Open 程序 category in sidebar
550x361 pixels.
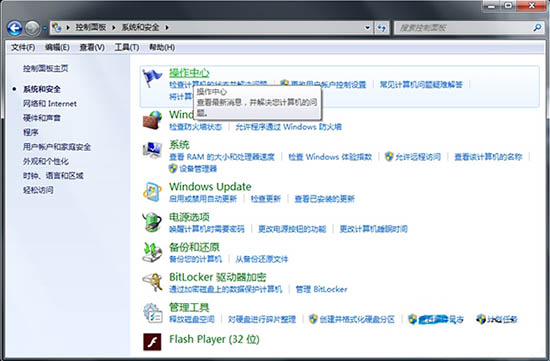(31, 132)
